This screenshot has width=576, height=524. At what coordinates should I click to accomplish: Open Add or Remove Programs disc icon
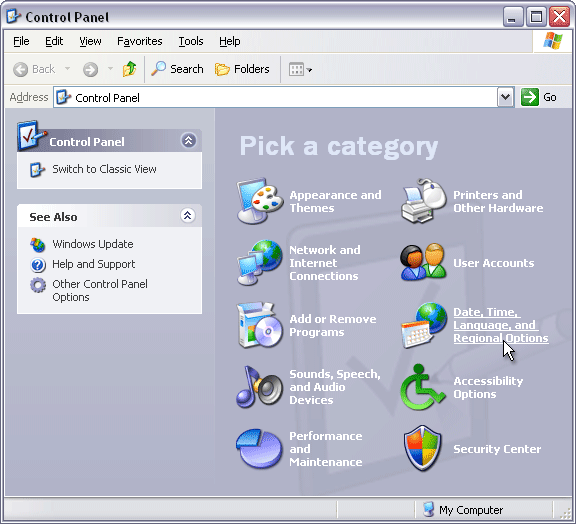260,325
